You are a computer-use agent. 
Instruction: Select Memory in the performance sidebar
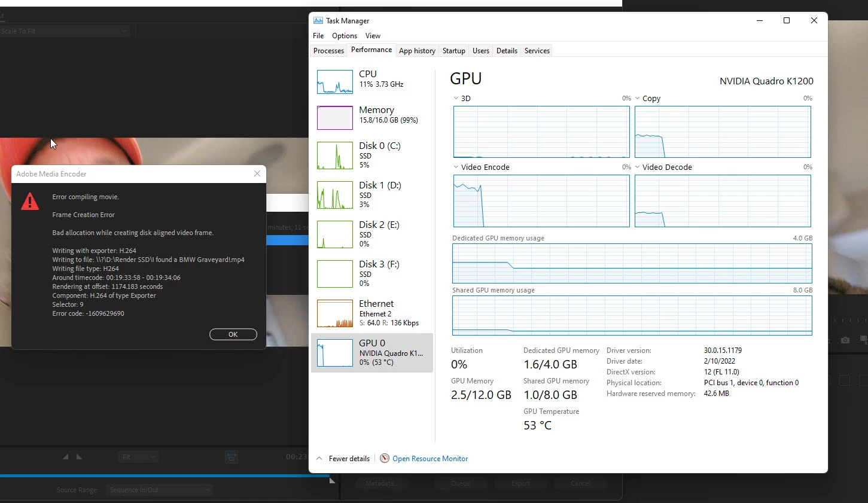pyautogui.click(x=371, y=118)
